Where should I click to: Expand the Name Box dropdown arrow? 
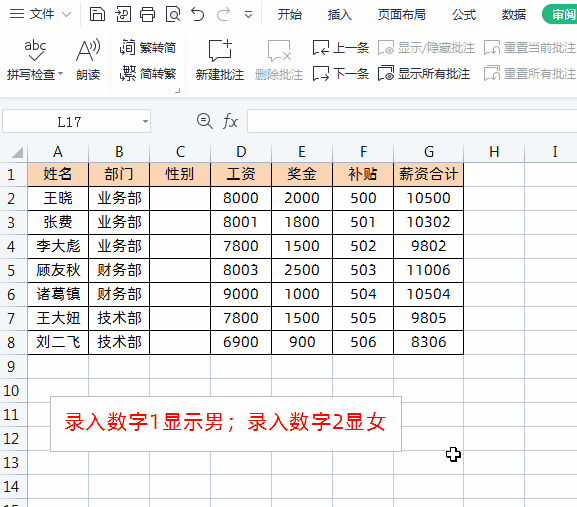coord(145,121)
